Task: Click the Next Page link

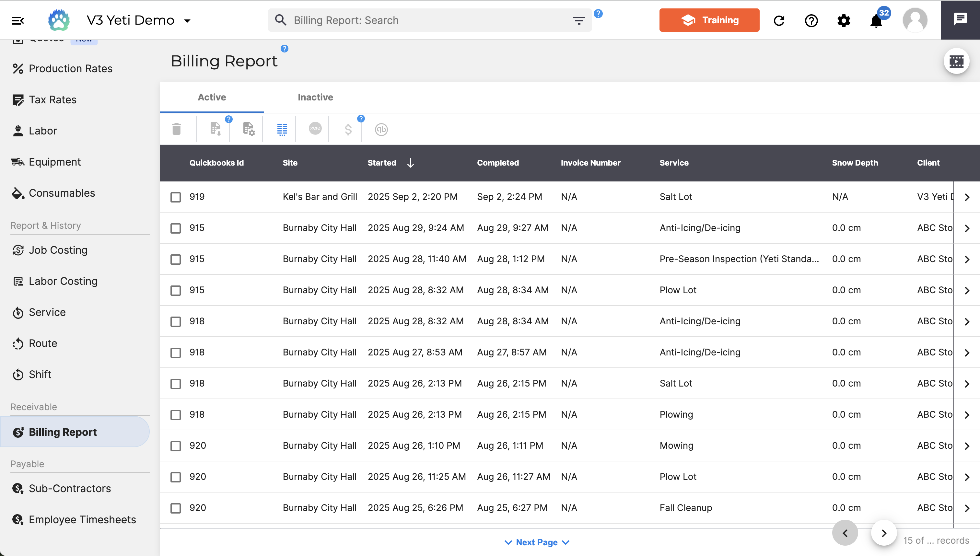Action: tap(537, 542)
